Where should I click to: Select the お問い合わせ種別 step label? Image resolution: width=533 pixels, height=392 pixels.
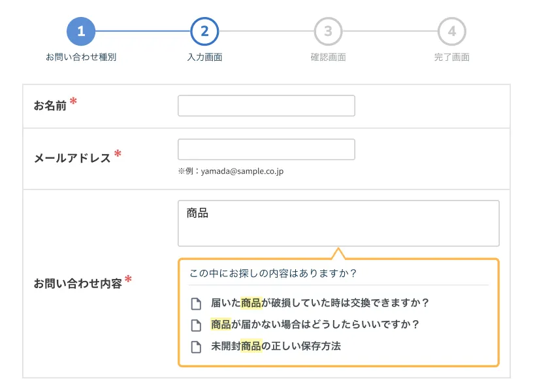[x=81, y=57]
